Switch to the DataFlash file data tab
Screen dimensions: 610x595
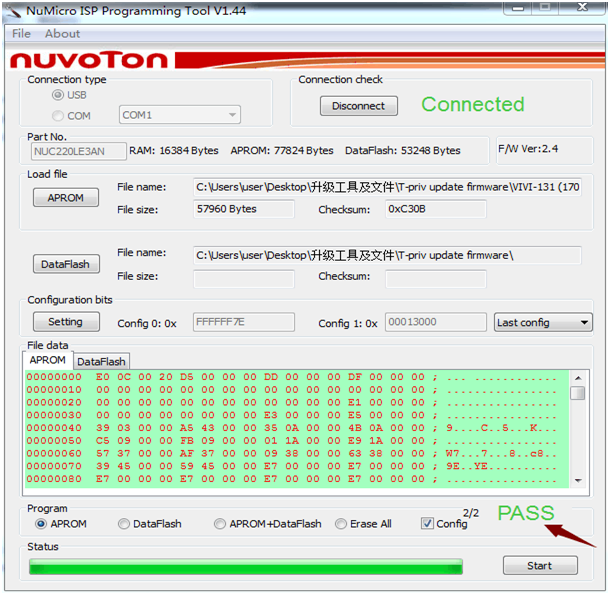[101, 362]
